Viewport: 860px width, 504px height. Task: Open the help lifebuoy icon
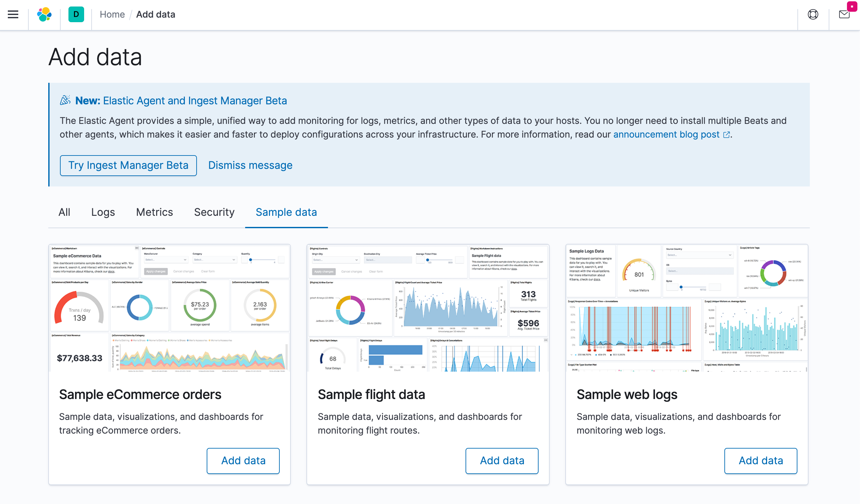pyautogui.click(x=812, y=14)
